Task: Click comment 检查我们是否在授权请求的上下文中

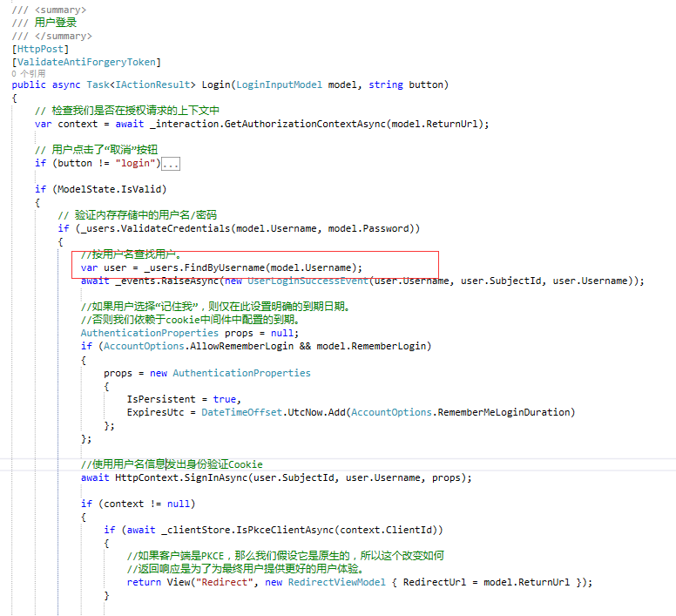Action: pyautogui.click(x=135, y=111)
